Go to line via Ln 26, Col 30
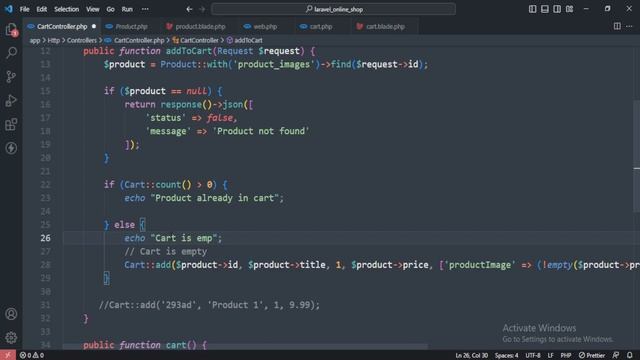This screenshot has width=640, height=360. pos(471,355)
